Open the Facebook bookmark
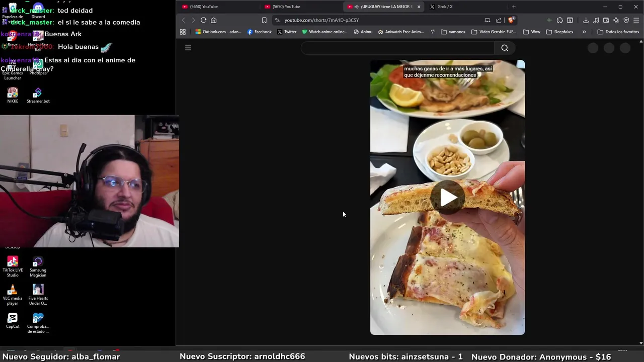This screenshot has height=362, width=644. click(260, 32)
